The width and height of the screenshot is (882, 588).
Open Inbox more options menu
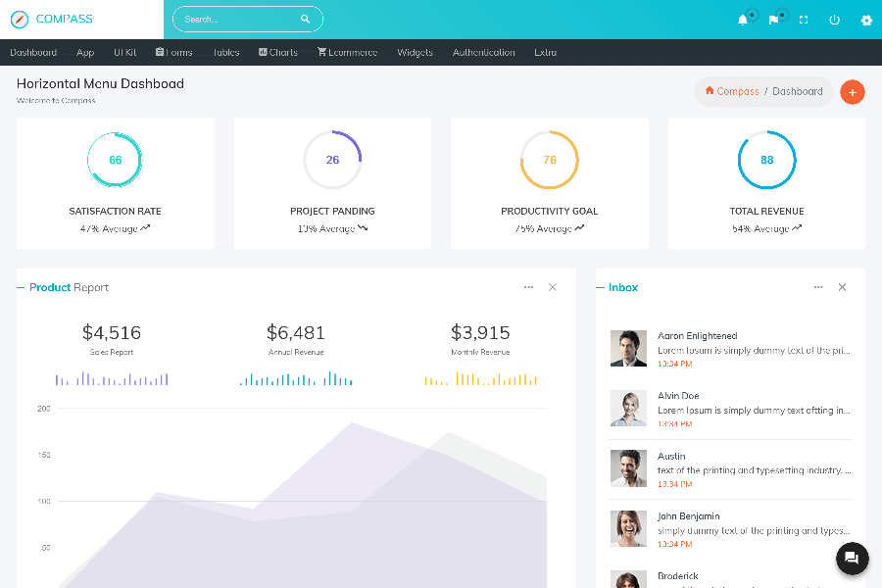point(818,287)
